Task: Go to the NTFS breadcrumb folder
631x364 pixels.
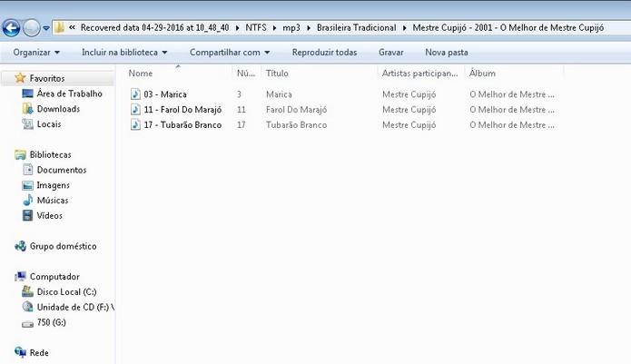Action: (x=256, y=27)
